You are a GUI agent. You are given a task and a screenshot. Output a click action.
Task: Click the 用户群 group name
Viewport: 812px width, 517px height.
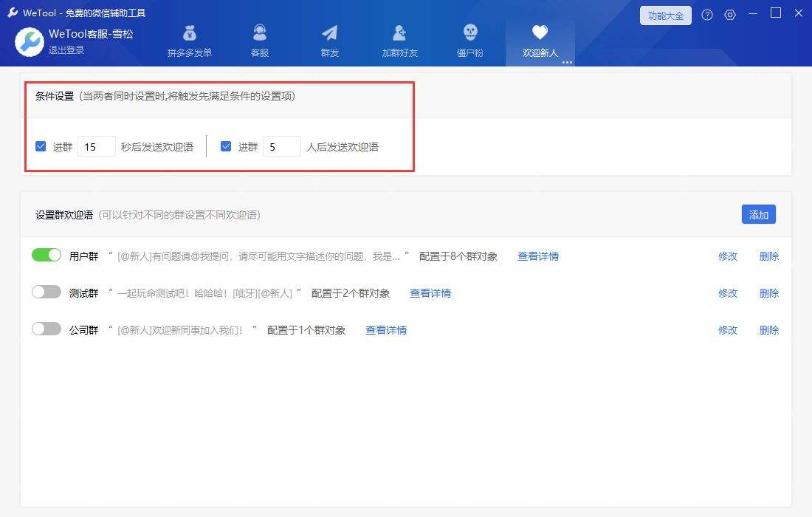[84, 256]
